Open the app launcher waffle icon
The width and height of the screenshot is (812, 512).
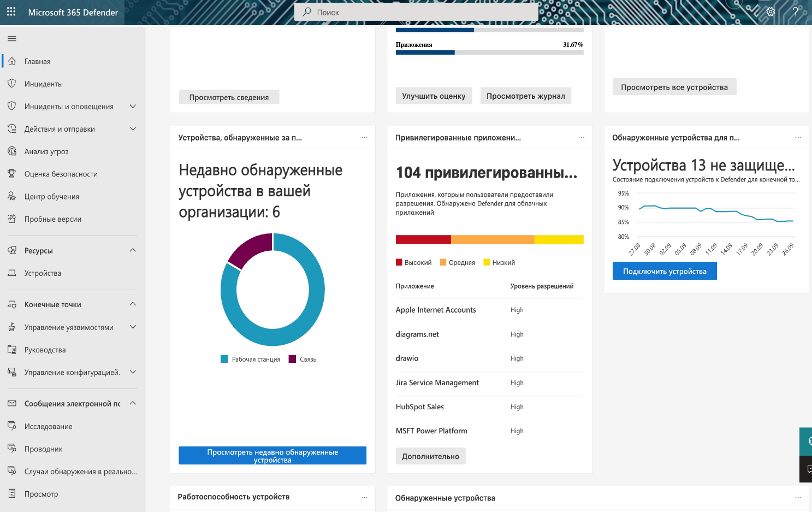click(x=11, y=12)
